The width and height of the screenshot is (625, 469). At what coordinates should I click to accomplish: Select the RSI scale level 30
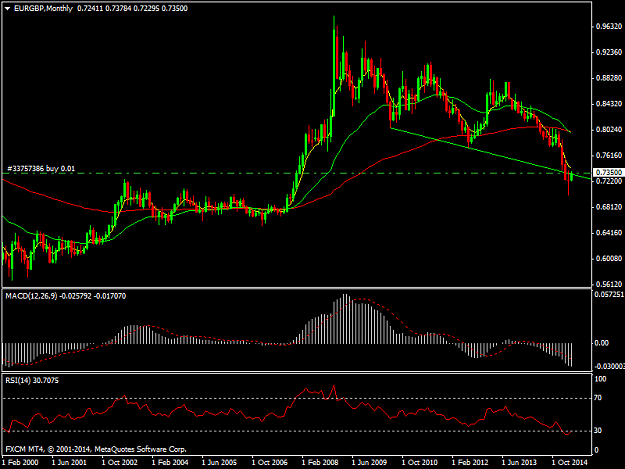coord(598,430)
